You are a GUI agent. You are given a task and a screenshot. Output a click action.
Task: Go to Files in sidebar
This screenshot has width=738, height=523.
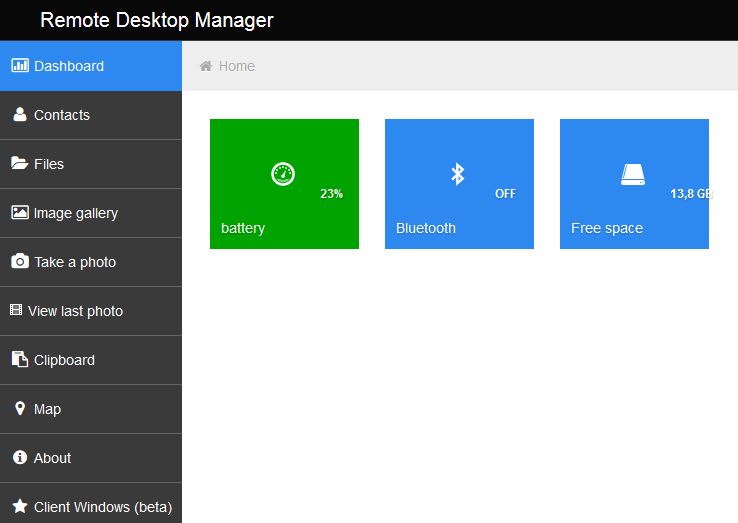tap(91, 164)
